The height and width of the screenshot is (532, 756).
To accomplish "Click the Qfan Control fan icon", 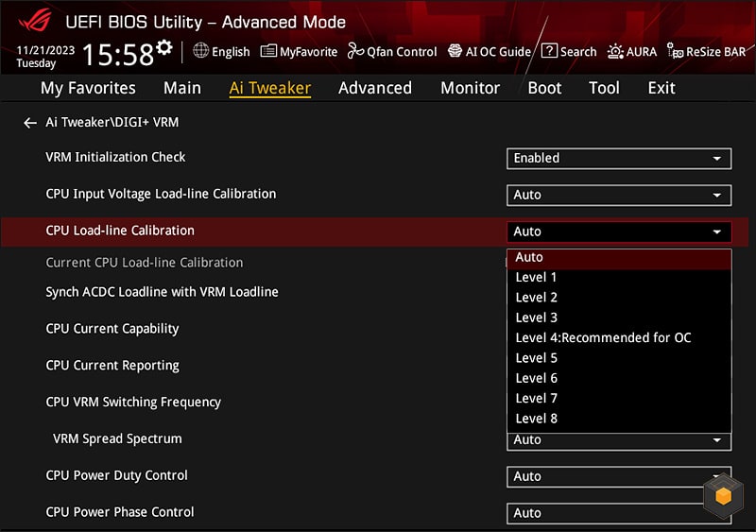I will click(x=356, y=50).
